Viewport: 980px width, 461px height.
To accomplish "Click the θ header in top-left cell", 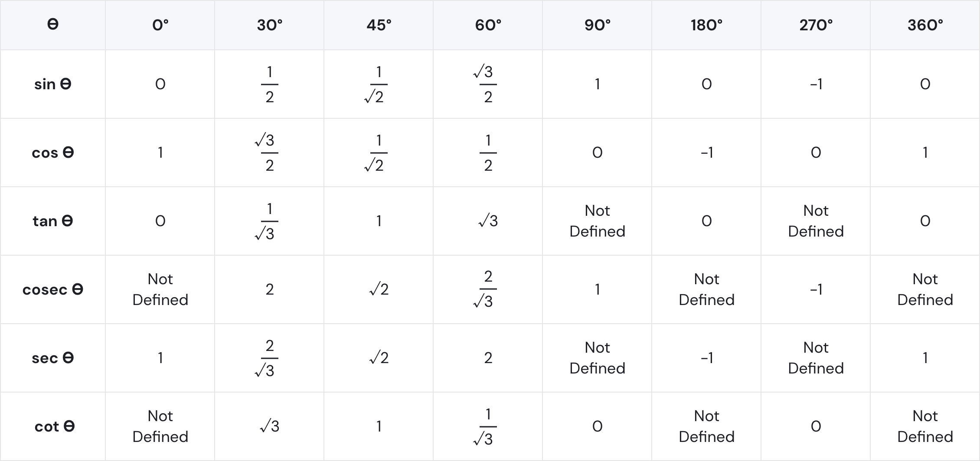I will point(52,24).
